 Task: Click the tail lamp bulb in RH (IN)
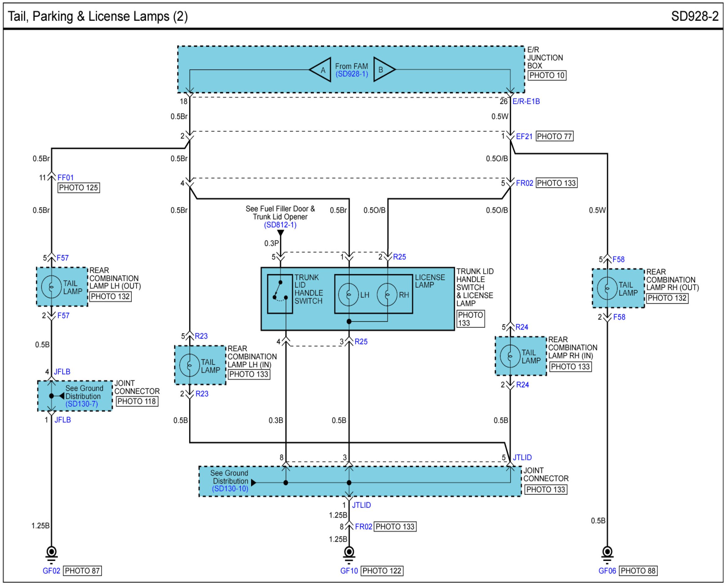pyautogui.click(x=510, y=356)
